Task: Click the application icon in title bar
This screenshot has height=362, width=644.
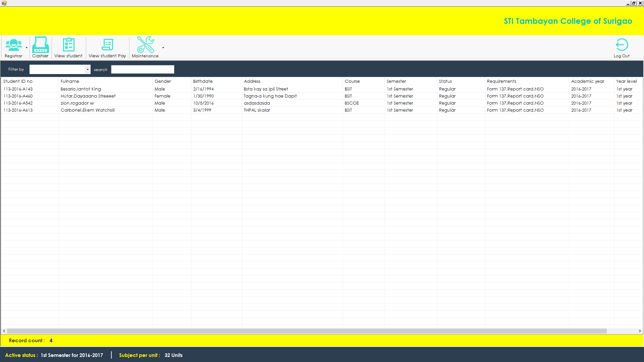Action: (x=4, y=3)
